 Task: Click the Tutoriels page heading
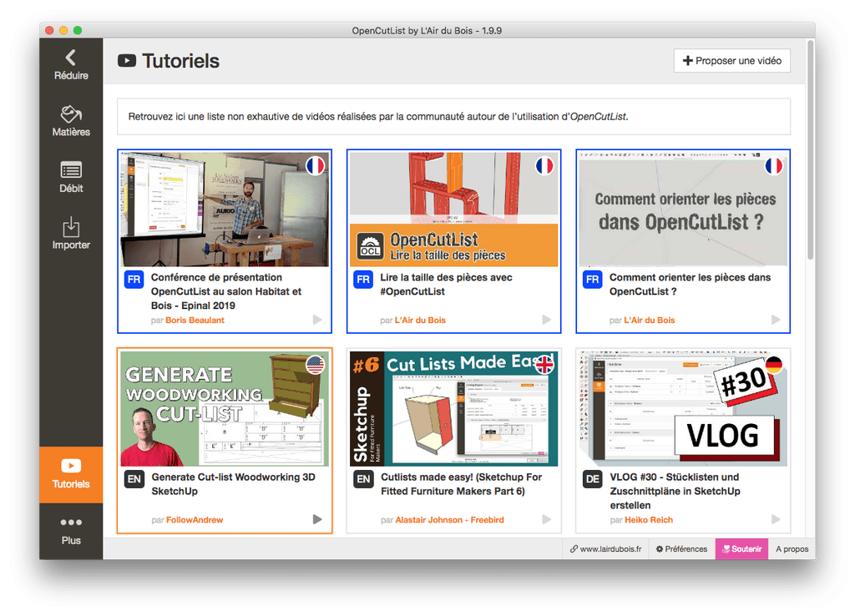click(180, 61)
